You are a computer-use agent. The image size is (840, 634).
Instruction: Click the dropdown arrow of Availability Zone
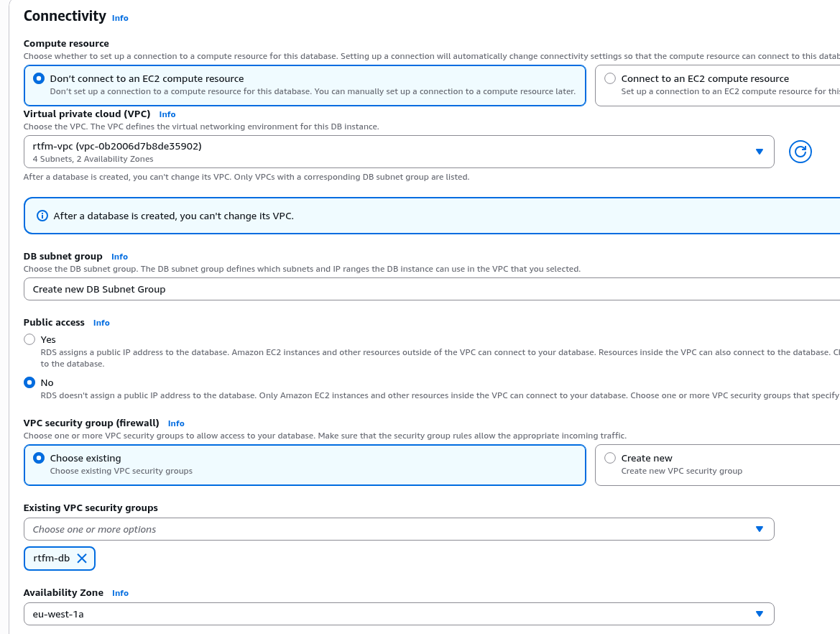pyautogui.click(x=760, y=614)
